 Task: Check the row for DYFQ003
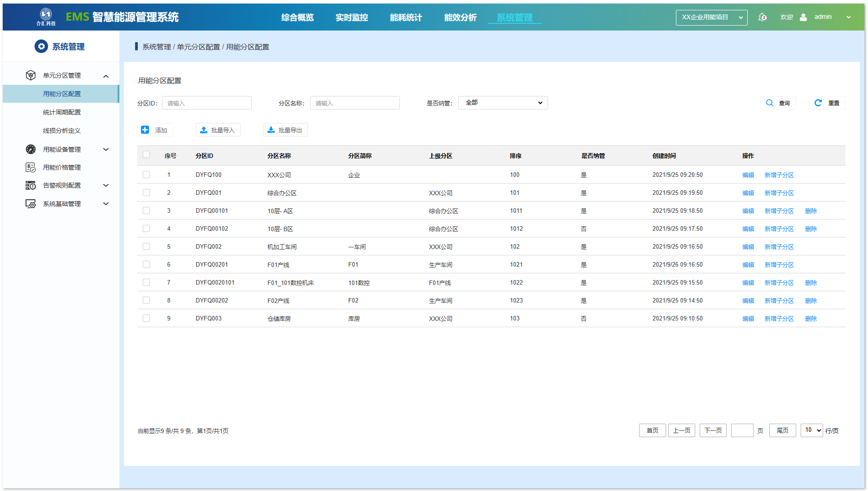coord(146,318)
